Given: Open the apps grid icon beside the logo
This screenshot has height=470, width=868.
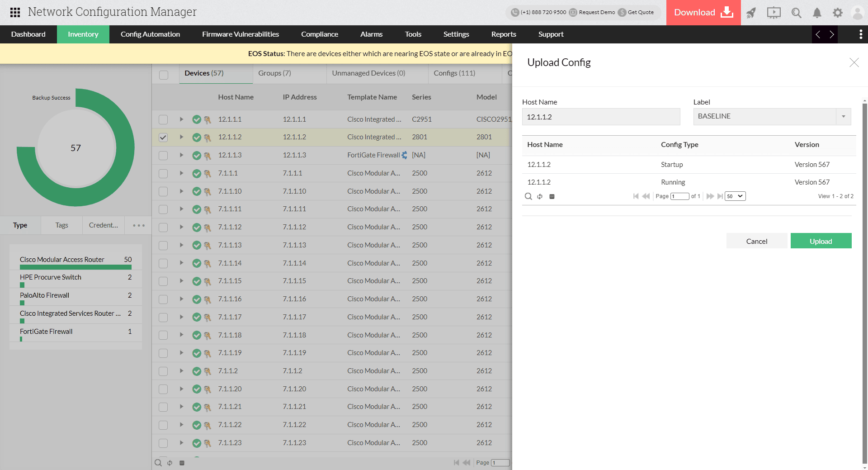Looking at the screenshot, I should click(x=14, y=12).
